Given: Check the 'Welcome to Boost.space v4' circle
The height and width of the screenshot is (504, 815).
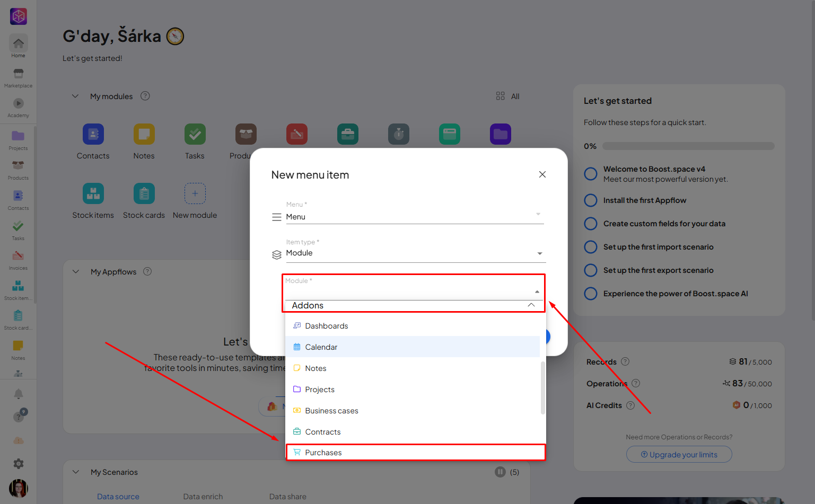Looking at the screenshot, I should coord(590,174).
